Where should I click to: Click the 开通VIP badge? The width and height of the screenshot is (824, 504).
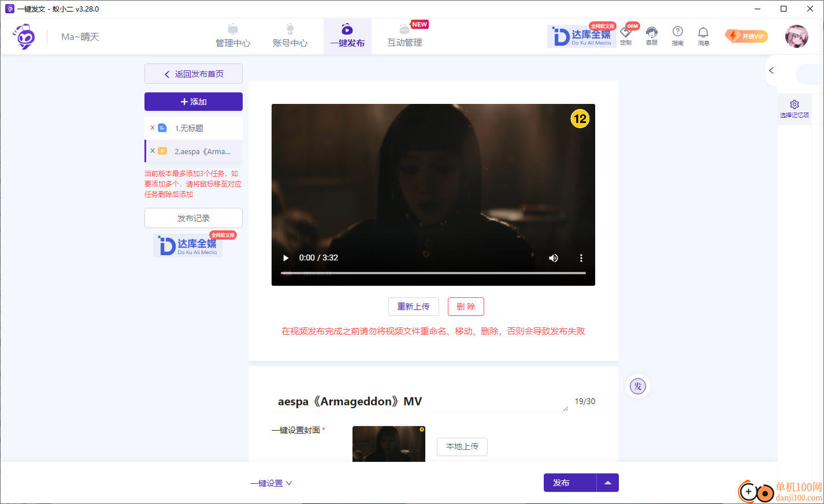coord(746,36)
